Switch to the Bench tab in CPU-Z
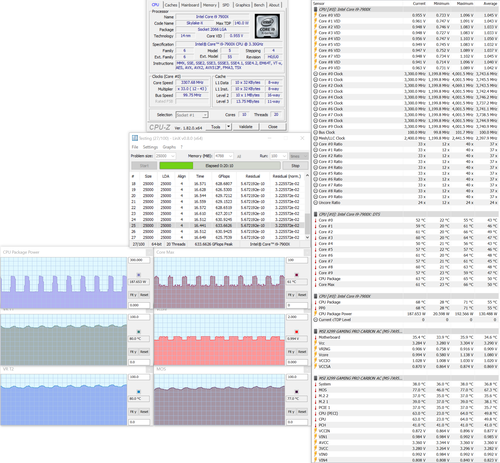The height and width of the screenshot is (463, 500). click(x=259, y=5)
